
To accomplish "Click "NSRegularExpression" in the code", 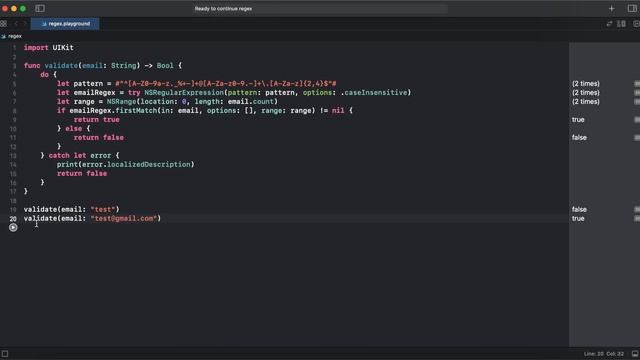I will coord(184,93).
